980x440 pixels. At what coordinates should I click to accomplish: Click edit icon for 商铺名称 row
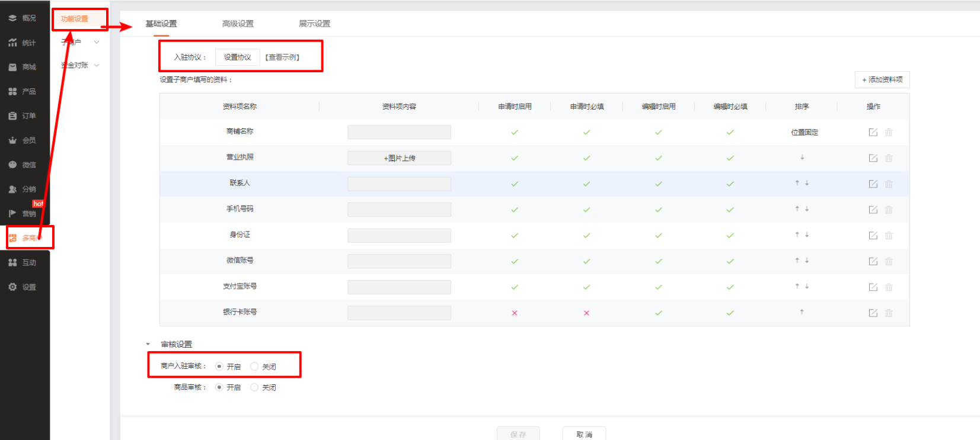click(873, 132)
